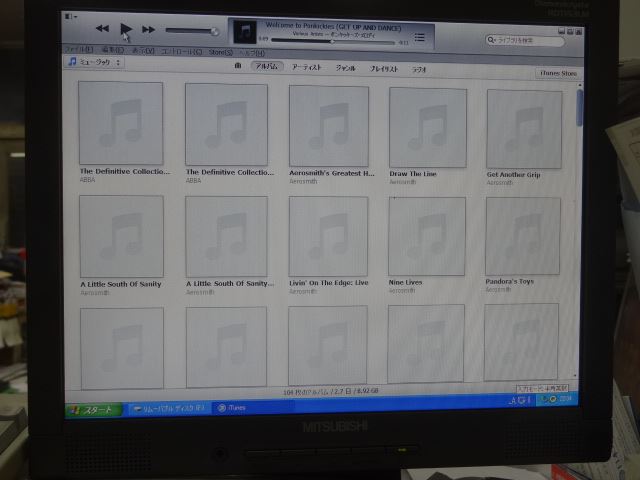Click the now playing album artwork icon

[x=244, y=31]
